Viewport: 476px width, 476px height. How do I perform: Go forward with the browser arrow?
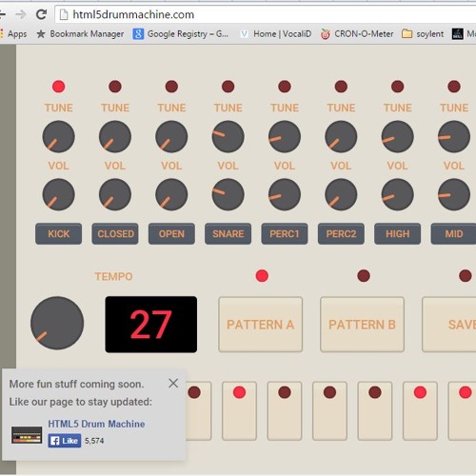coord(21,14)
